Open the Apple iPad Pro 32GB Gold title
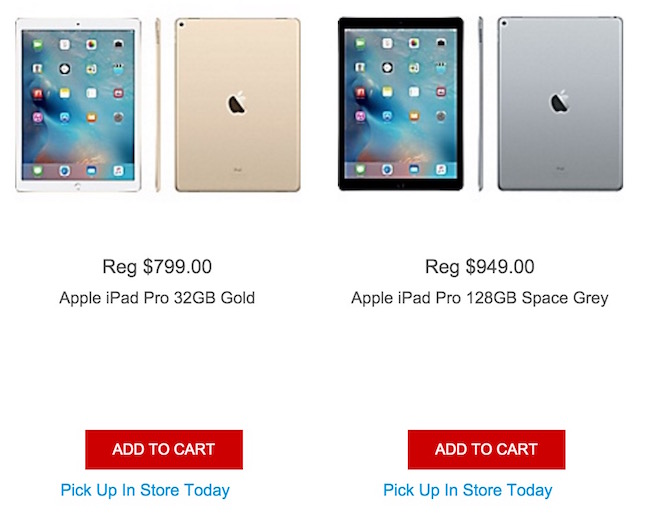The width and height of the screenshot is (670, 526). pyautogui.click(x=157, y=298)
